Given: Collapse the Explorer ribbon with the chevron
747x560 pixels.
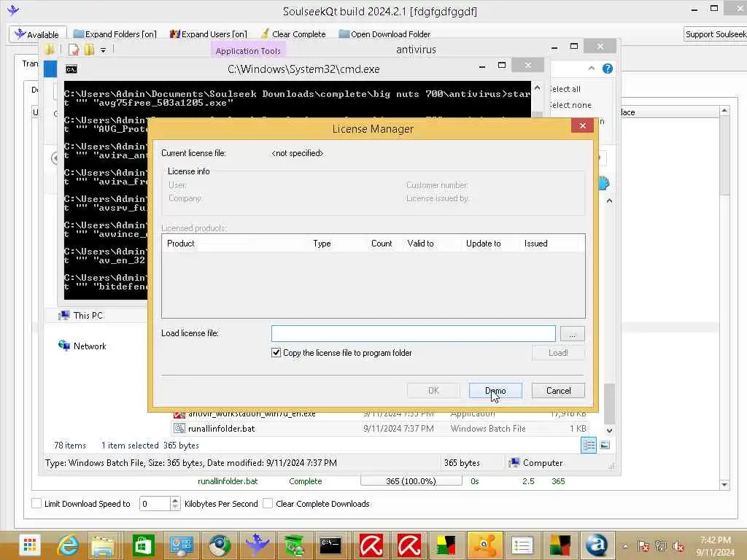Looking at the screenshot, I should tap(591, 69).
